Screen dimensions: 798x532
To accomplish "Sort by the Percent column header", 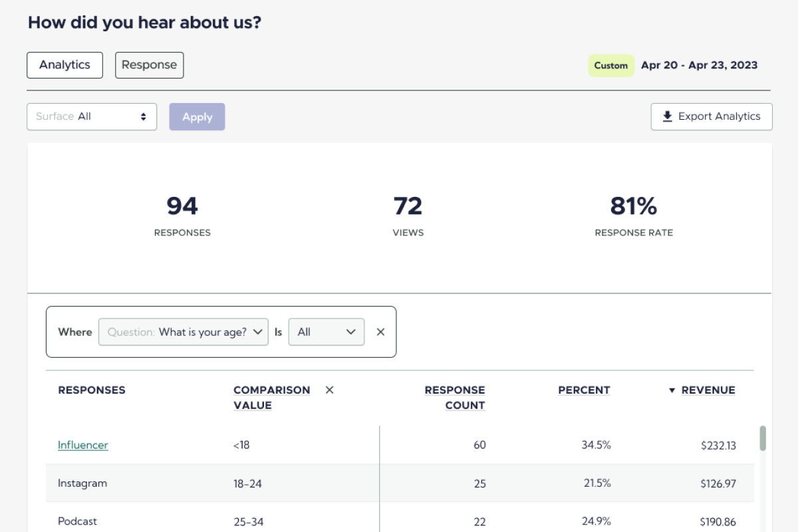I will [584, 390].
